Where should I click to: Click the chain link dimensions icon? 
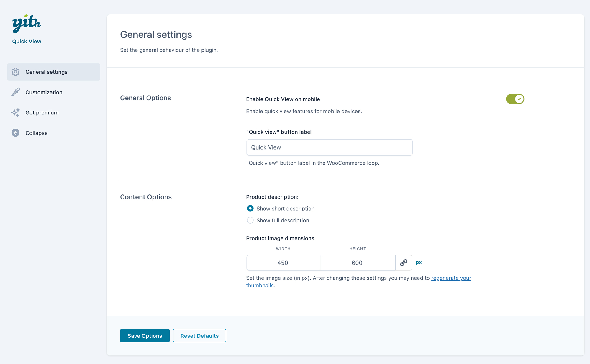(x=404, y=263)
